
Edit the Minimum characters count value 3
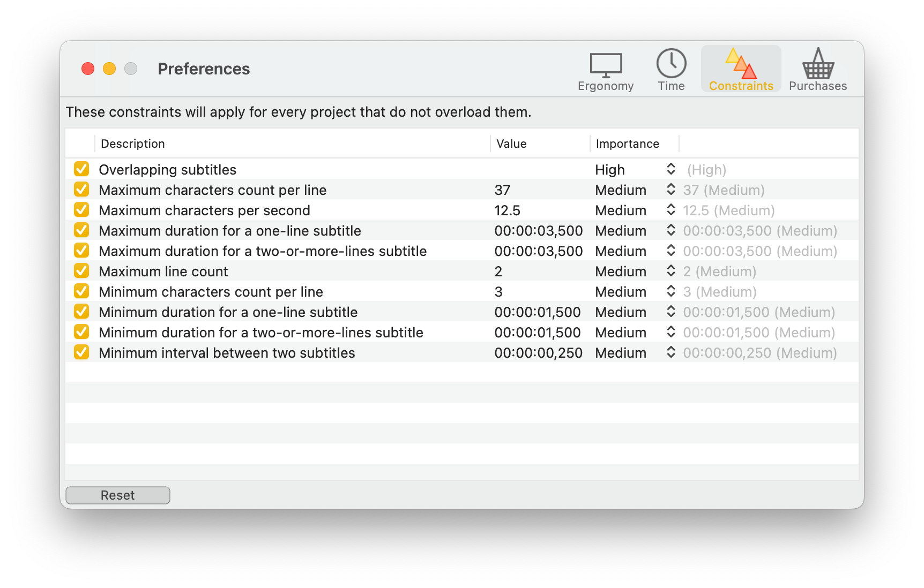[x=498, y=292]
